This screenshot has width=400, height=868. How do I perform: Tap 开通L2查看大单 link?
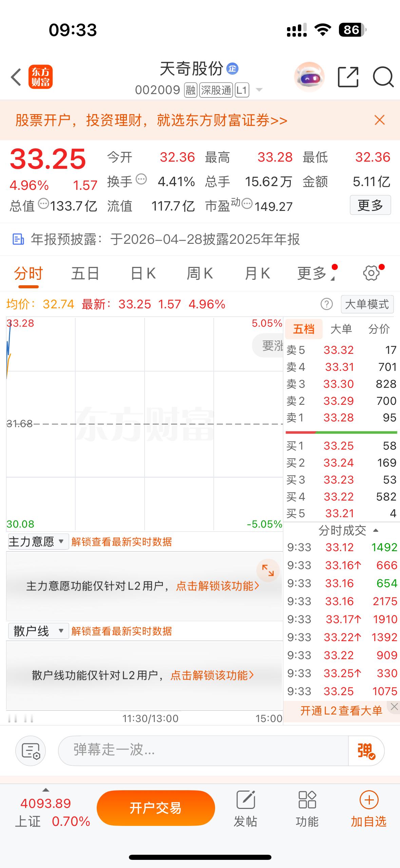pyautogui.click(x=341, y=710)
